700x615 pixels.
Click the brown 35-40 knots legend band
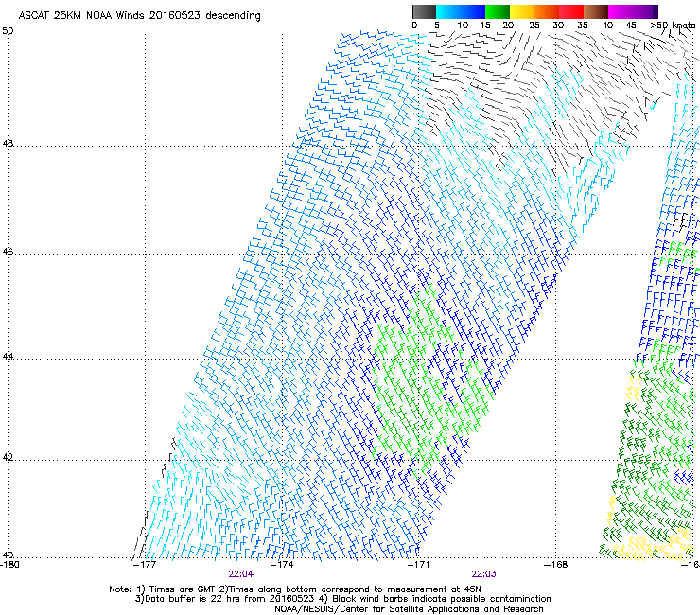tap(596, 11)
